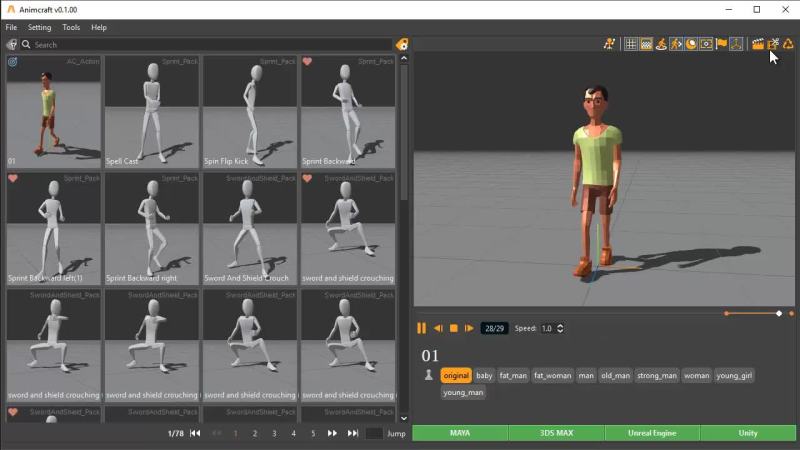The height and width of the screenshot is (450, 800).
Task: Go to the first page
Action: coord(195,433)
